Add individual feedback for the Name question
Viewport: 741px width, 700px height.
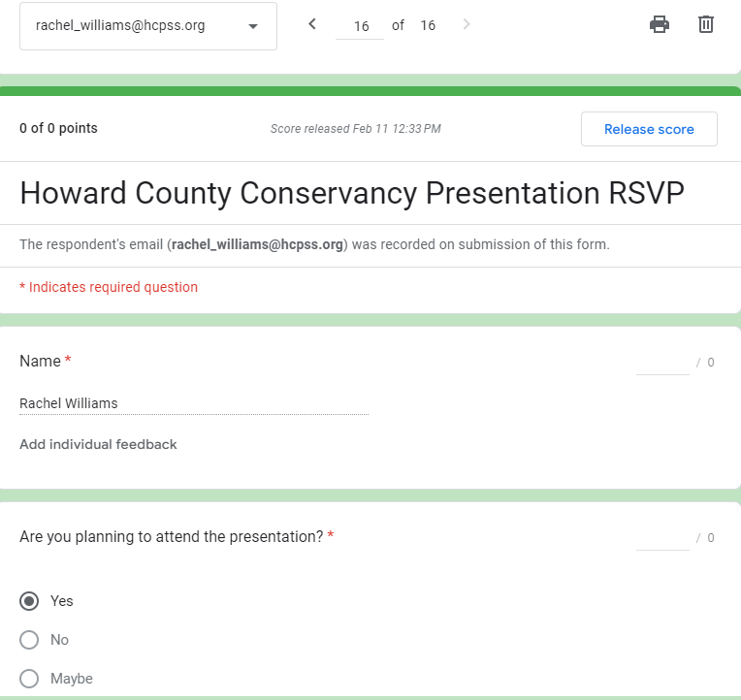[x=98, y=444]
